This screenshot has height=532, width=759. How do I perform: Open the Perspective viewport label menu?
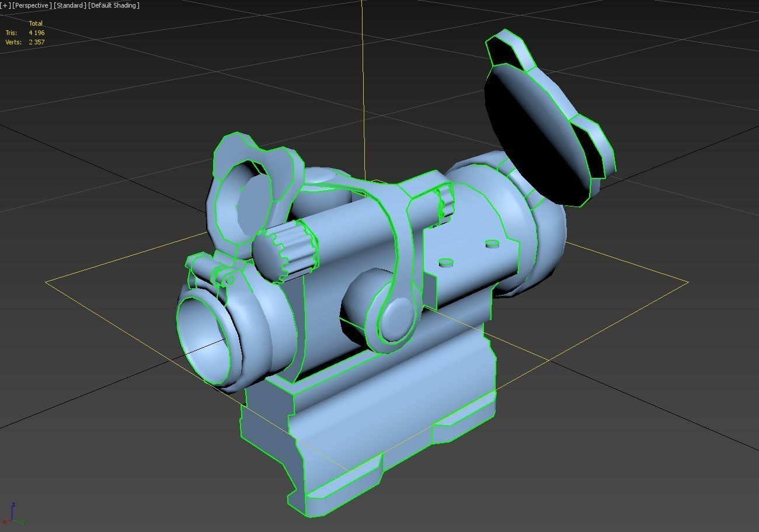[x=32, y=5]
